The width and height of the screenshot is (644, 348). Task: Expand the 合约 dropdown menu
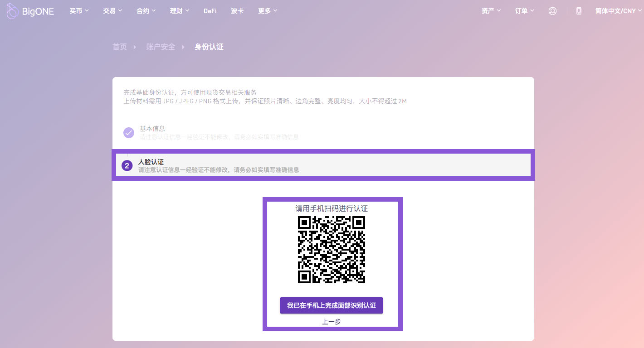[x=146, y=11]
